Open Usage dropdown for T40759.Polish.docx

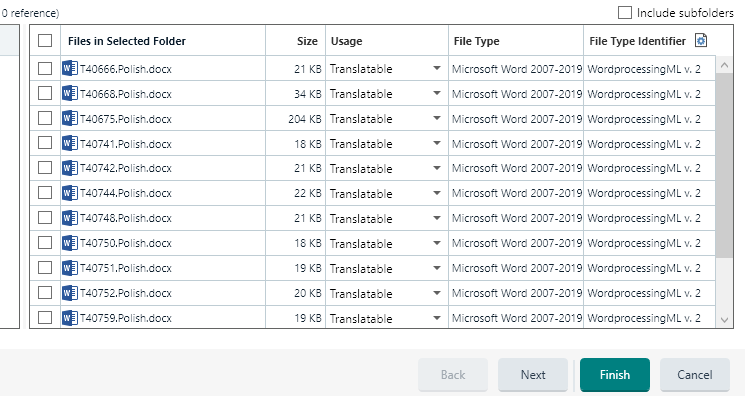pos(437,318)
